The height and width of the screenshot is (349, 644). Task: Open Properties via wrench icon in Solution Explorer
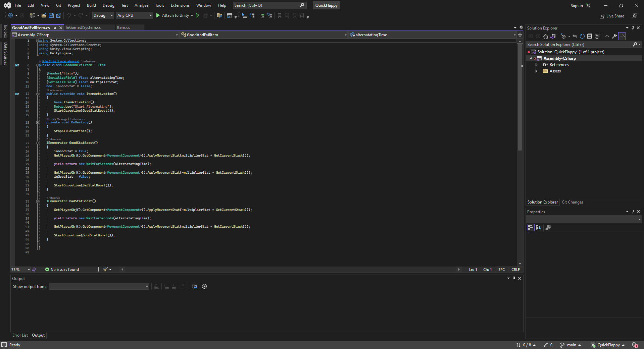click(614, 36)
